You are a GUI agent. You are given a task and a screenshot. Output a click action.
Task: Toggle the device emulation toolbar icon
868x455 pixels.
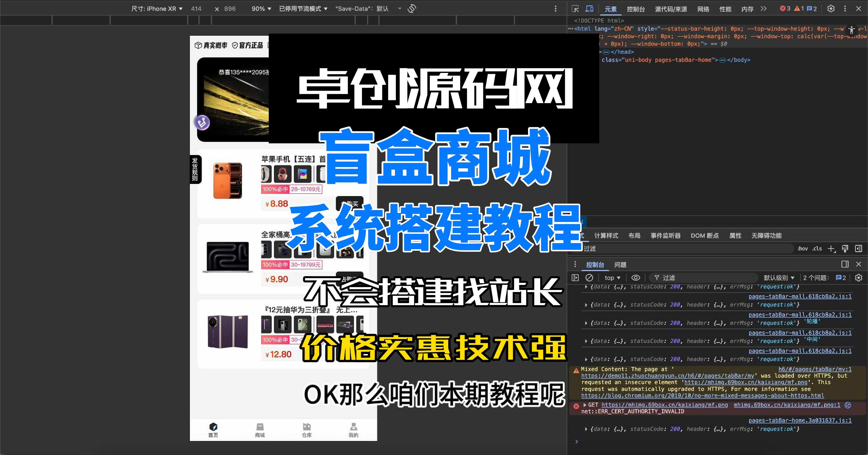tap(589, 9)
